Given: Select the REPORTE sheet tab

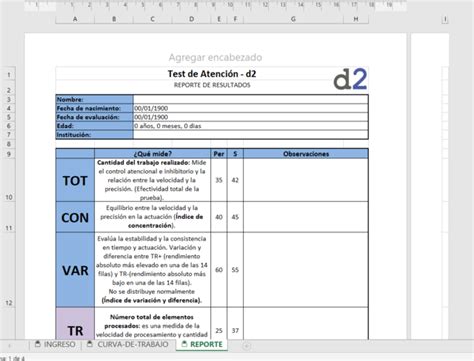Looking at the screenshot, I should tap(202, 344).
